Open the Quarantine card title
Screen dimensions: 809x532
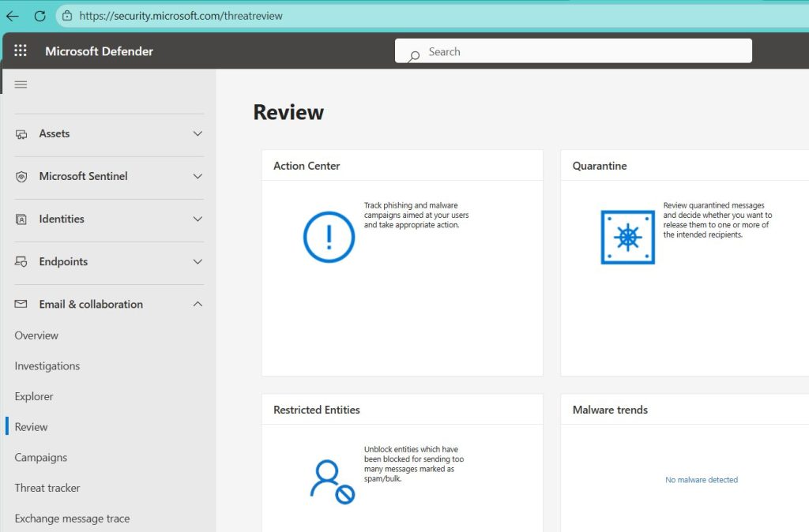tap(600, 166)
